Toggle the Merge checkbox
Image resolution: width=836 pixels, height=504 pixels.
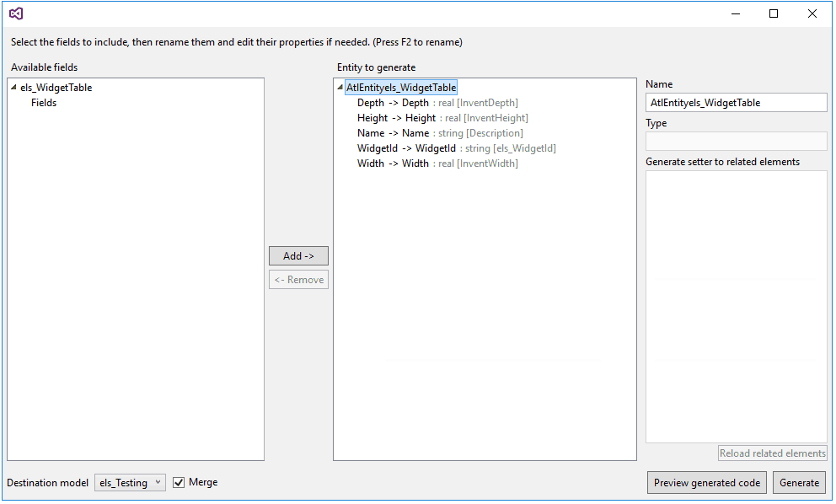tap(179, 483)
